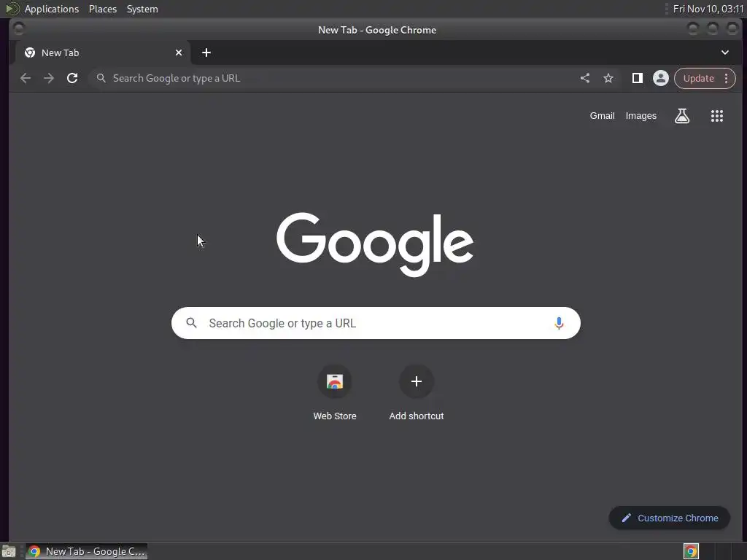
Task: Bookmark this tab star icon
Action: (608, 78)
